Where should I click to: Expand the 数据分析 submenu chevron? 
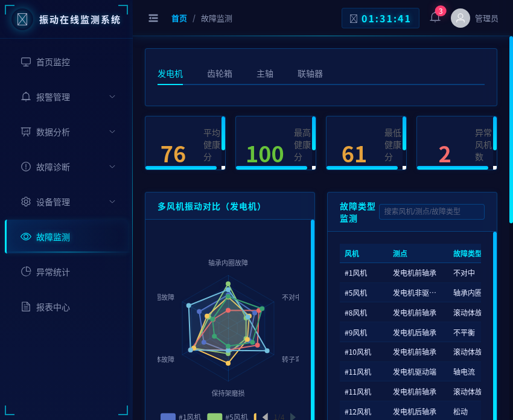pos(112,132)
